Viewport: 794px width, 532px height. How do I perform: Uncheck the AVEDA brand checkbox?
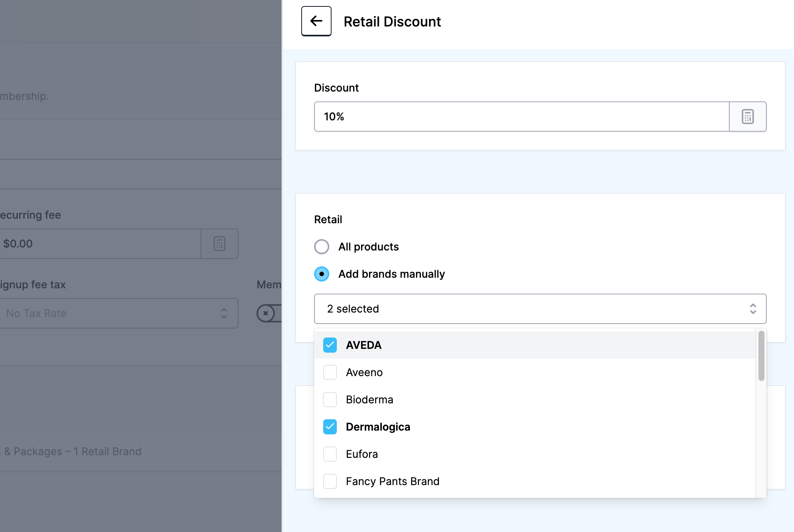tap(330, 345)
